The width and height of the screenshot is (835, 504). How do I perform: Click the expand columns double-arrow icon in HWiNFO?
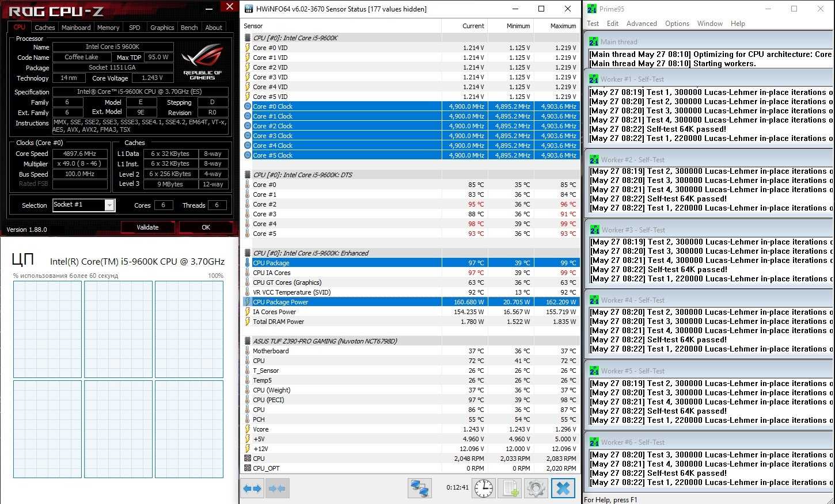pos(252,488)
